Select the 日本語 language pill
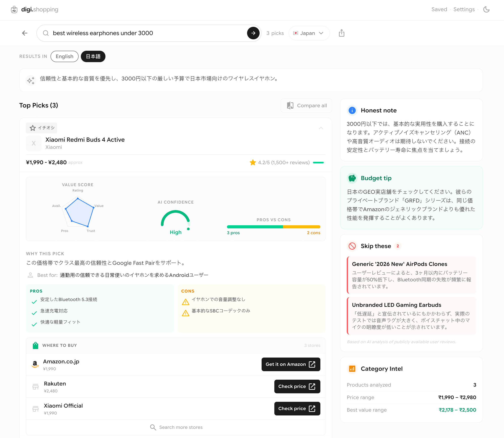The height and width of the screenshot is (438, 504). click(93, 57)
